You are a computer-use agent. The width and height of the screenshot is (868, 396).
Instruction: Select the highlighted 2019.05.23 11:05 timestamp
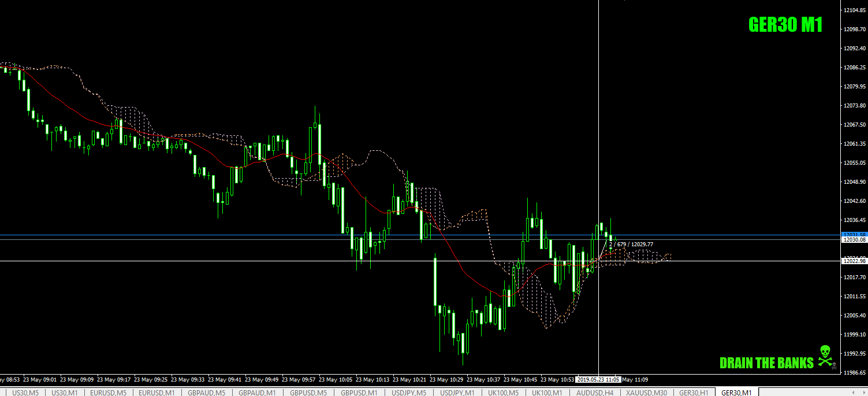(x=598, y=379)
